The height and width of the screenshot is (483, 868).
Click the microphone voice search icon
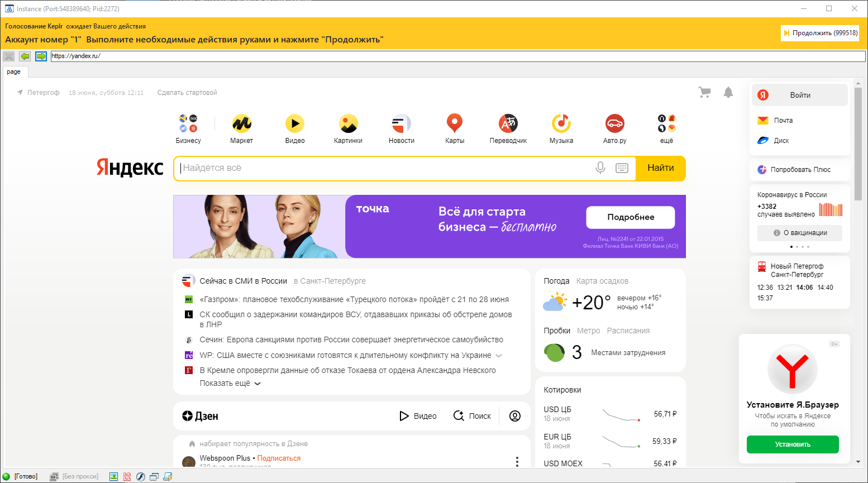600,168
